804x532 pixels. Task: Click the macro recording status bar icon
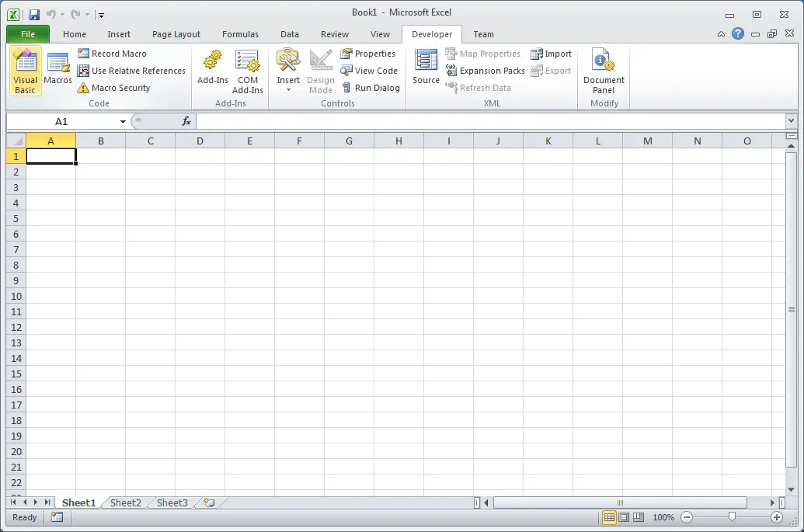57,517
